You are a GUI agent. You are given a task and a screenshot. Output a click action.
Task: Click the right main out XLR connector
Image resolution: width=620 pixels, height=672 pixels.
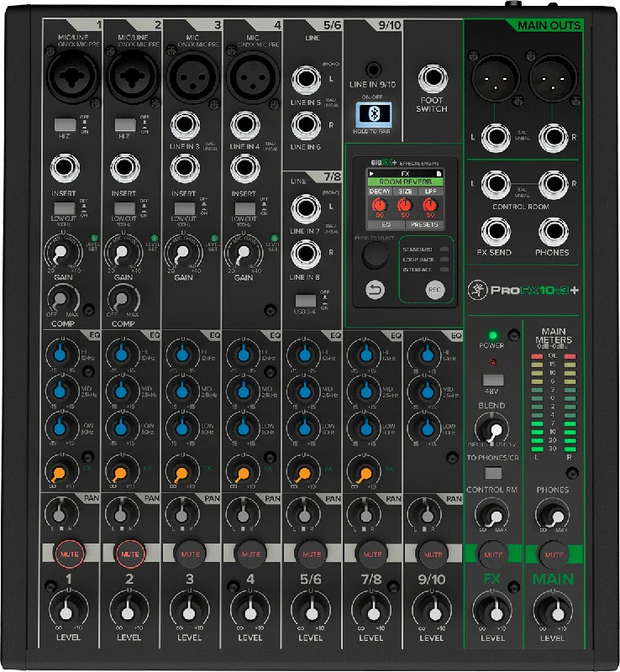553,78
